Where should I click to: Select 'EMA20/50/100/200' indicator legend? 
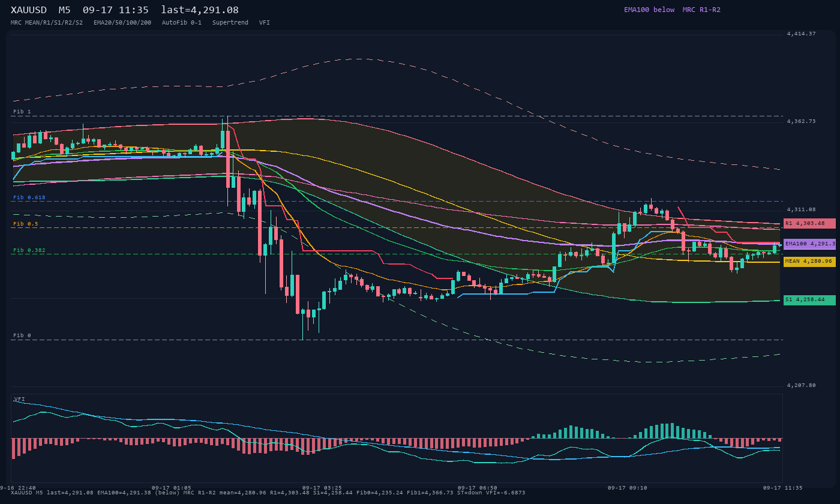pyautogui.click(x=122, y=22)
